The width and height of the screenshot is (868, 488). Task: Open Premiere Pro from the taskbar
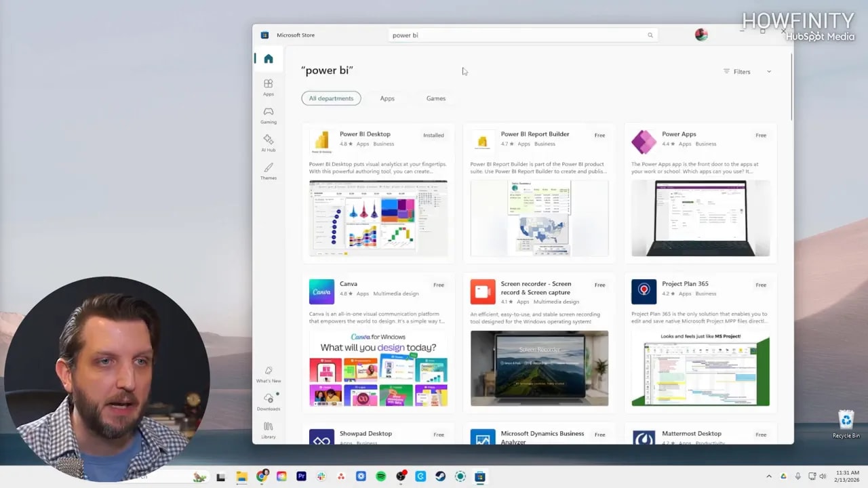coord(302,476)
